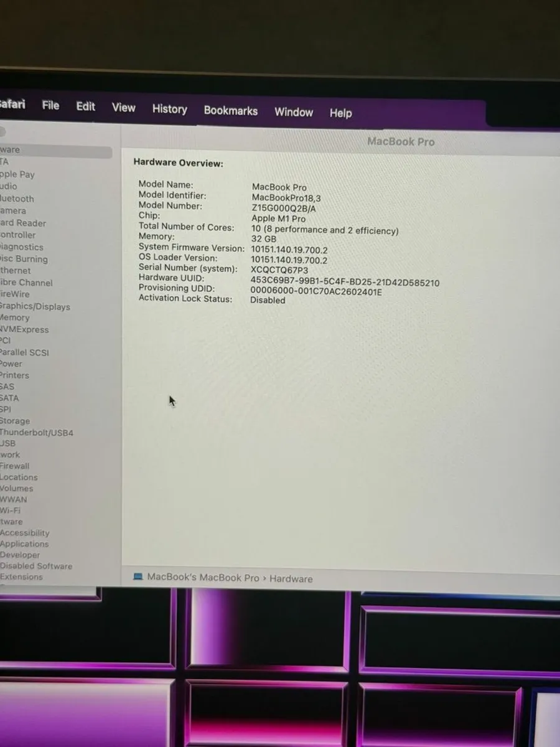Select Bluetooth in the sidebar
The height and width of the screenshot is (747, 560).
(17, 199)
